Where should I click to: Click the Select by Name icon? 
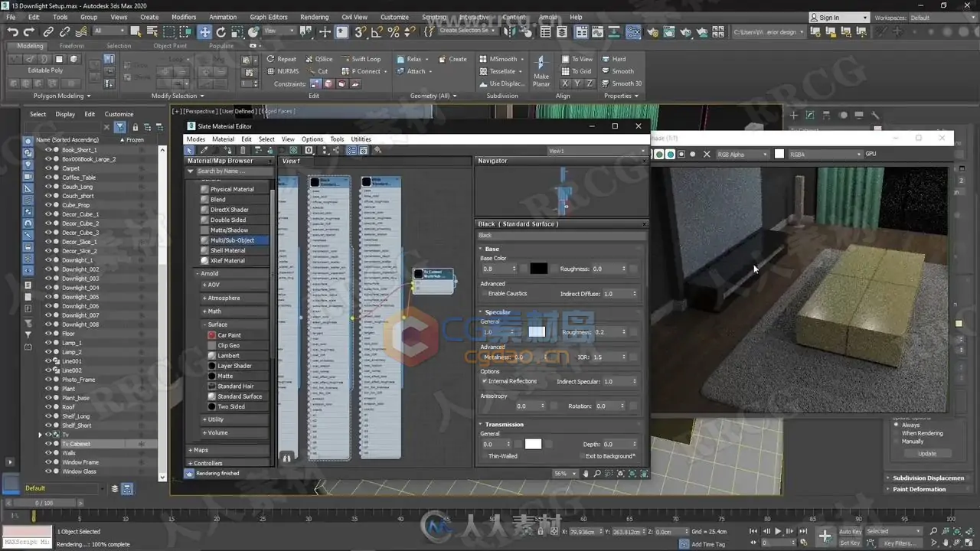pos(152,32)
